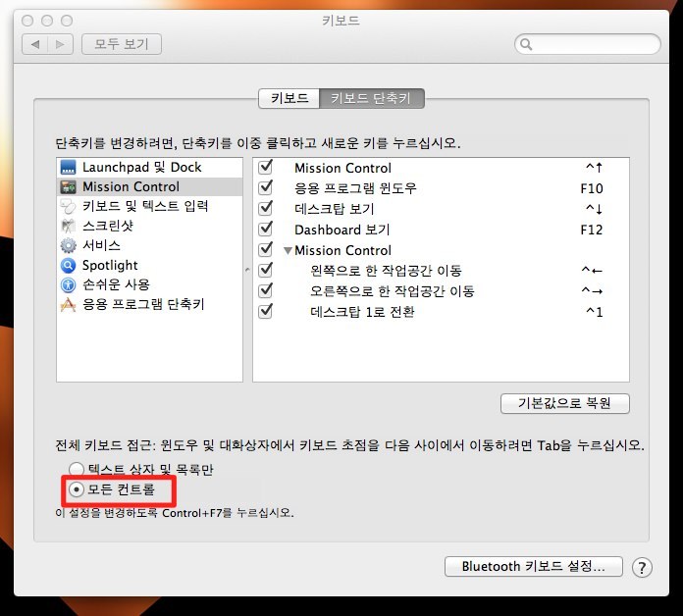This screenshot has width=683, height=616.
Task: Click the 서비스 gear icon
Action: pos(68,245)
